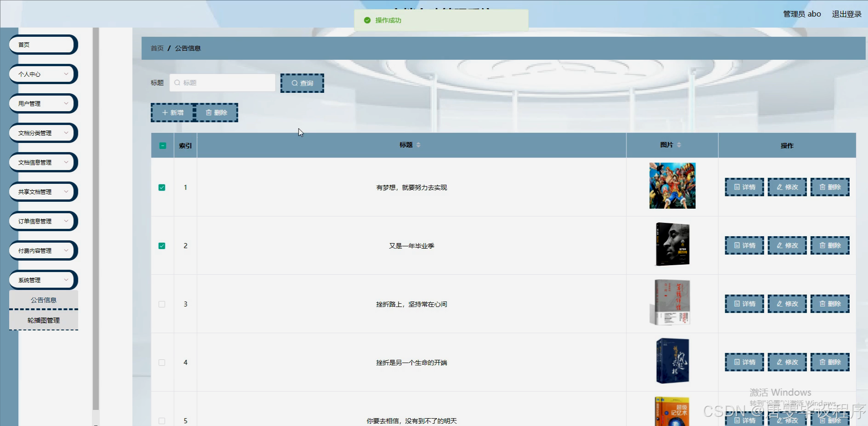Image resolution: width=868 pixels, height=426 pixels.
Task: Focus the 标题 search input field
Action: coord(222,83)
